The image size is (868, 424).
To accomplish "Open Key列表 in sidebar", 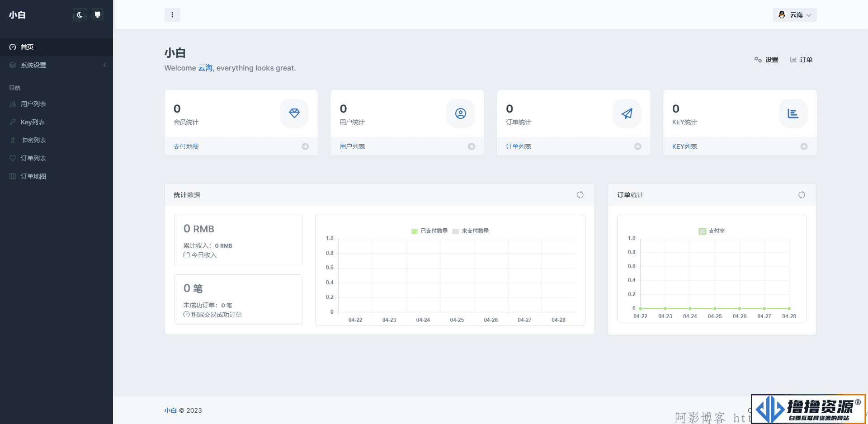I will coord(57,122).
